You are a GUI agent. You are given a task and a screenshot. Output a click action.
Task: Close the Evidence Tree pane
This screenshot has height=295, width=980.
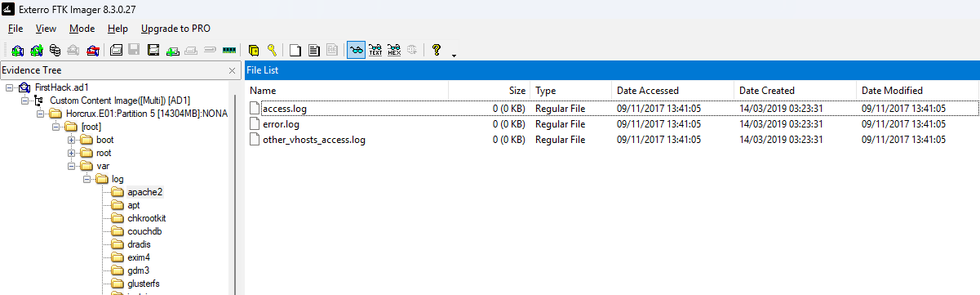(x=232, y=70)
